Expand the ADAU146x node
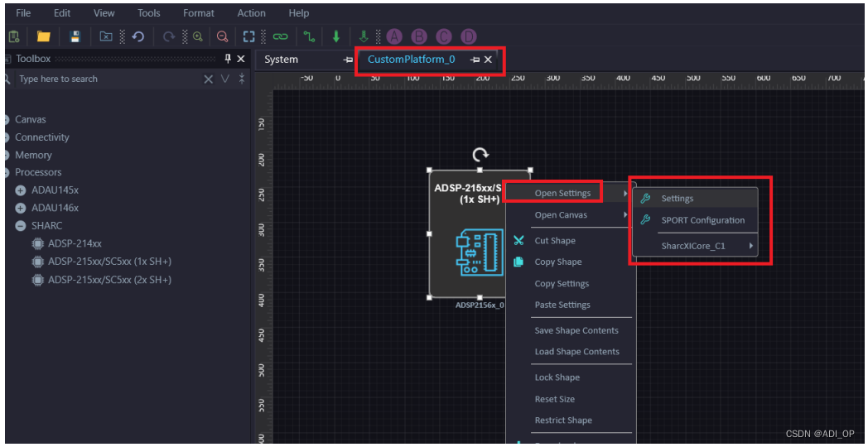The height and width of the screenshot is (447, 868). tap(21, 208)
